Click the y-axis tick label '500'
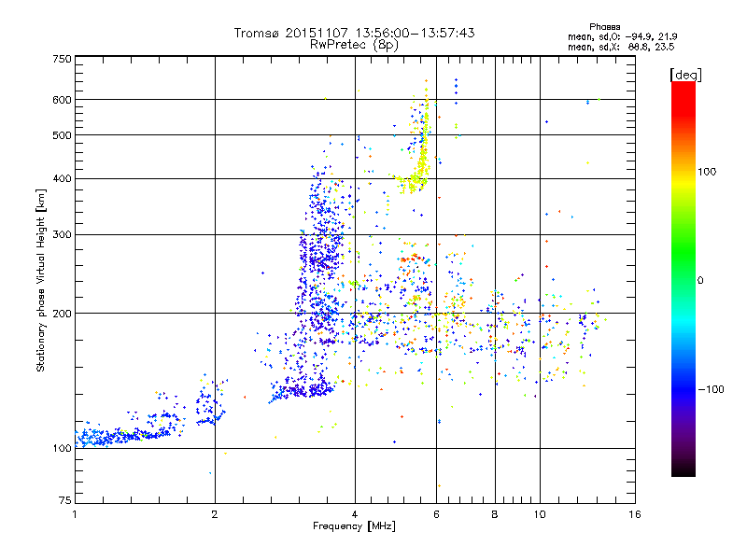 coord(62,135)
